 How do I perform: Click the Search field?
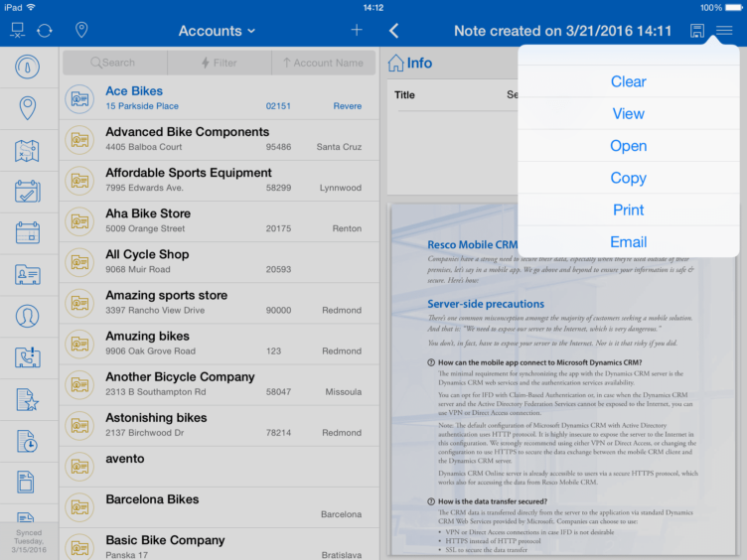(115, 63)
